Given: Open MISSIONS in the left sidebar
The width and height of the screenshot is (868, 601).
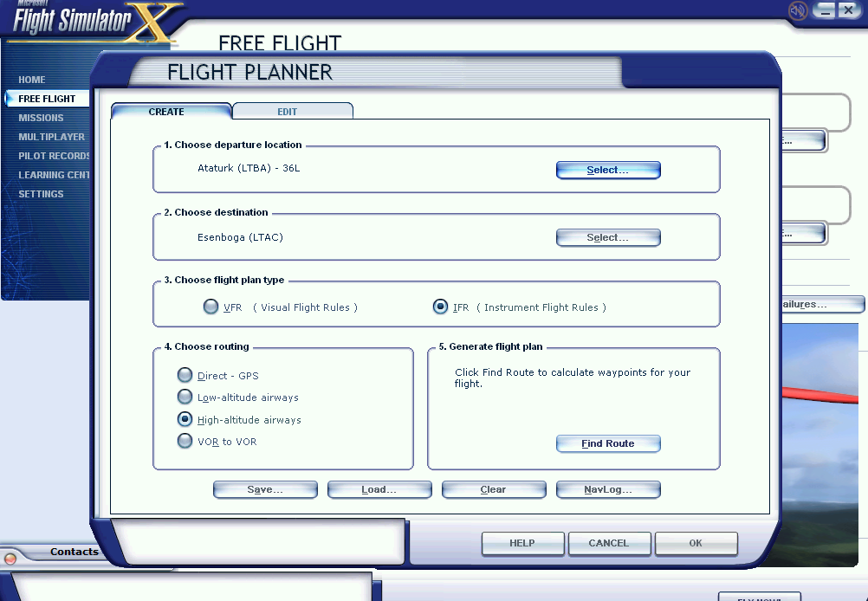Looking at the screenshot, I should [41, 118].
